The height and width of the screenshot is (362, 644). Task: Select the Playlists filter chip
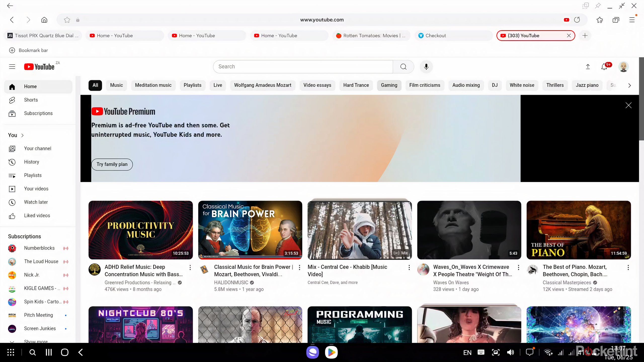192,85
